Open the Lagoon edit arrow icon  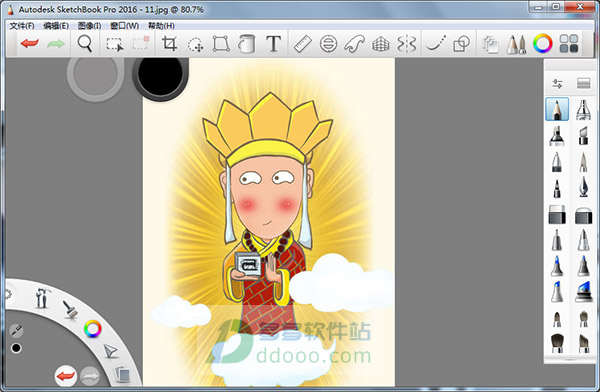tap(111, 351)
